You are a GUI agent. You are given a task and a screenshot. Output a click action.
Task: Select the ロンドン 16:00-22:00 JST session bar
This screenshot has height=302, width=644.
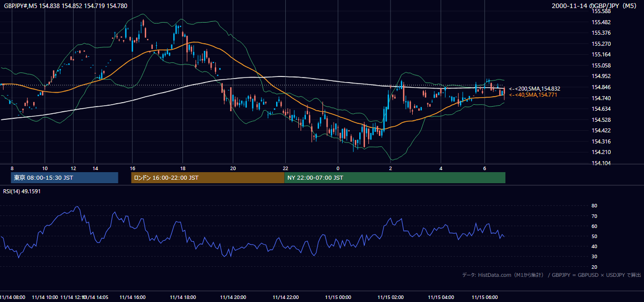click(x=208, y=178)
